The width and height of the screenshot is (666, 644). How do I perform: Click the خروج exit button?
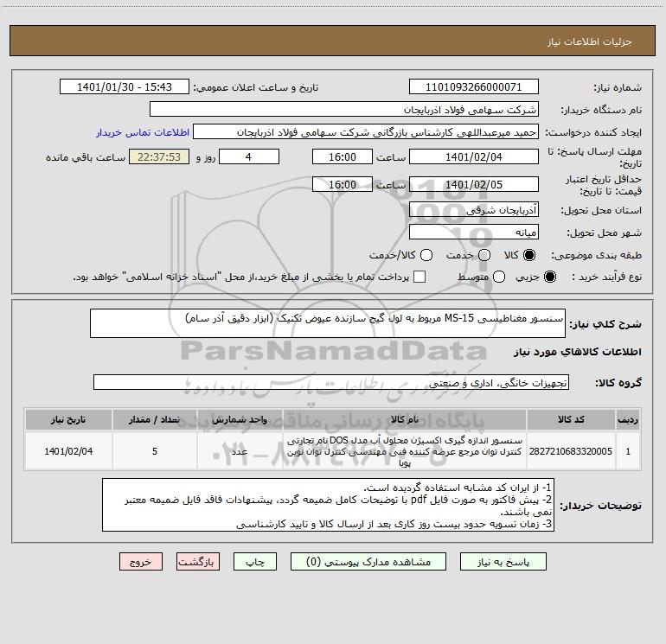141,562
